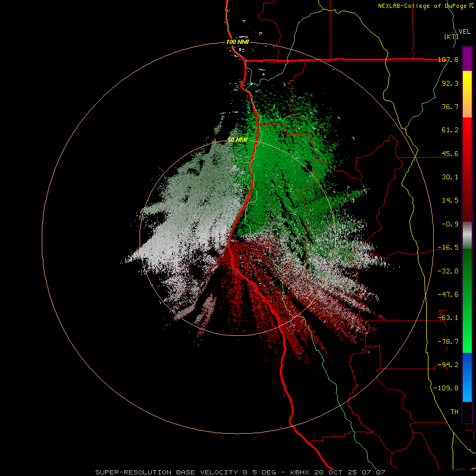Image resolution: width=476 pixels, height=476 pixels.
Task: Select the -78.7 legend value
Action: 448,342
